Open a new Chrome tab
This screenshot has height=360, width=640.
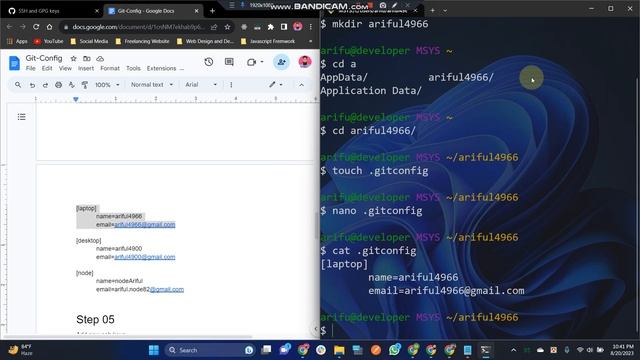pyautogui.click(x=212, y=11)
